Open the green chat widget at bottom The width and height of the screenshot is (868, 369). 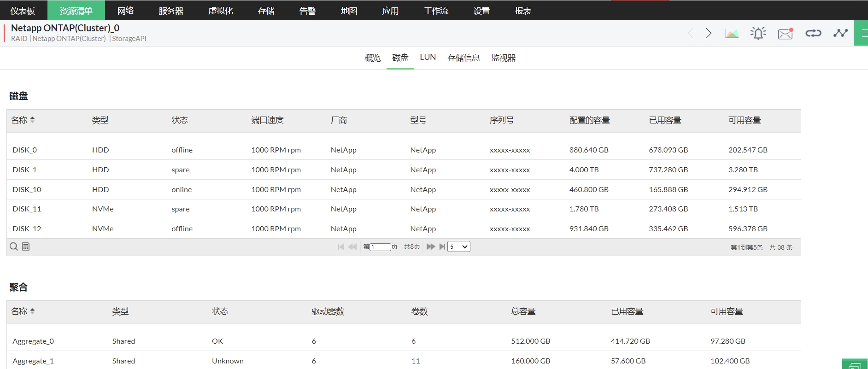(x=855, y=364)
